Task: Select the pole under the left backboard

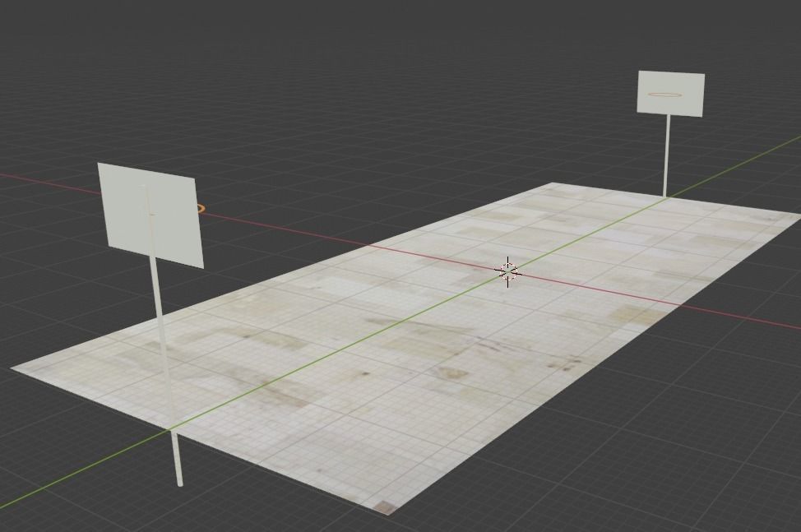Action: pyautogui.click(x=168, y=372)
